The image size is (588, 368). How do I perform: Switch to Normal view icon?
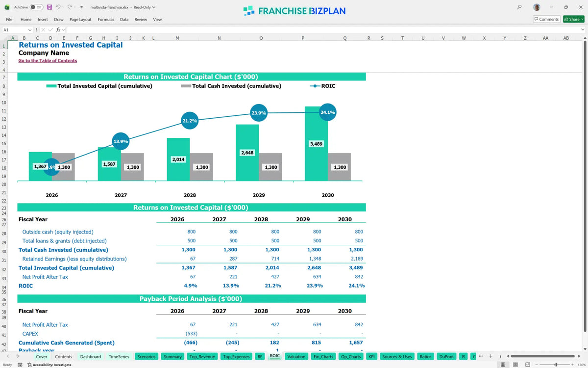(x=503, y=365)
